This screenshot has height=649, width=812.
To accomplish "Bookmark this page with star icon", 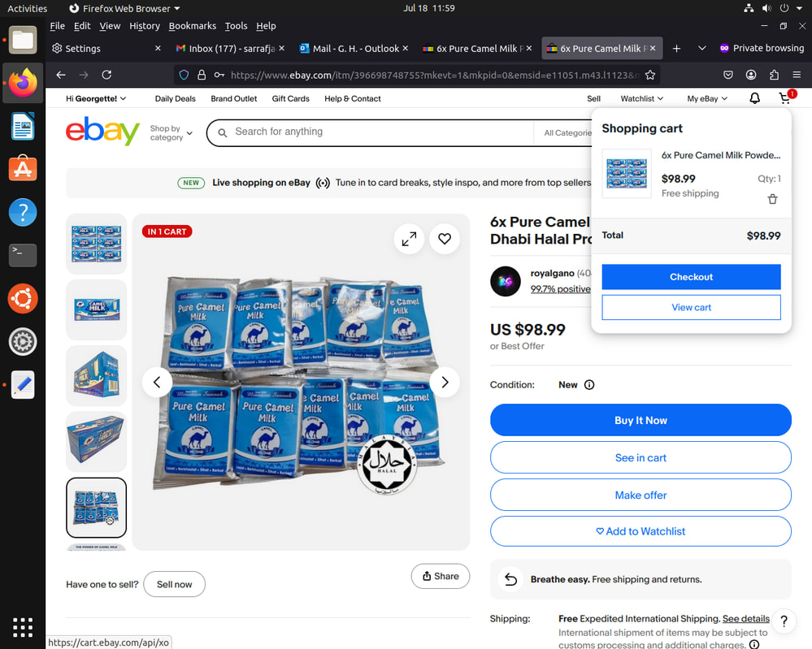I will click(650, 75).
